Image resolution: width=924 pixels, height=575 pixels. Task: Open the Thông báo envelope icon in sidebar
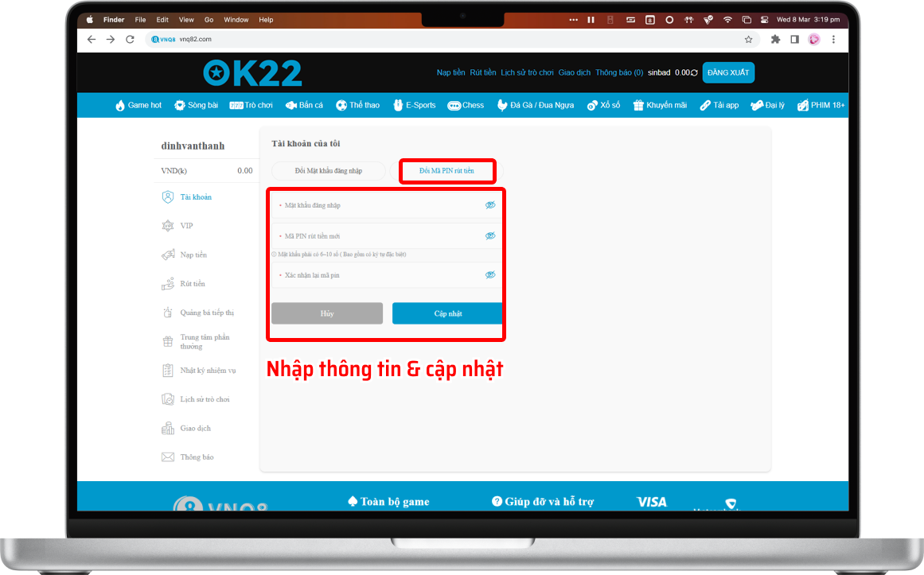point(167,457)
